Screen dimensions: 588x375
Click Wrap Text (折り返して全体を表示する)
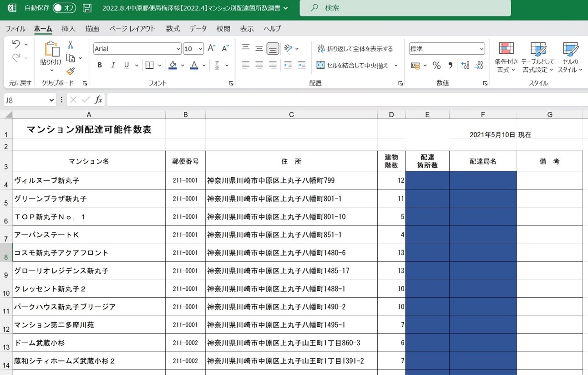pyautogui.click(x=355, y=48)
